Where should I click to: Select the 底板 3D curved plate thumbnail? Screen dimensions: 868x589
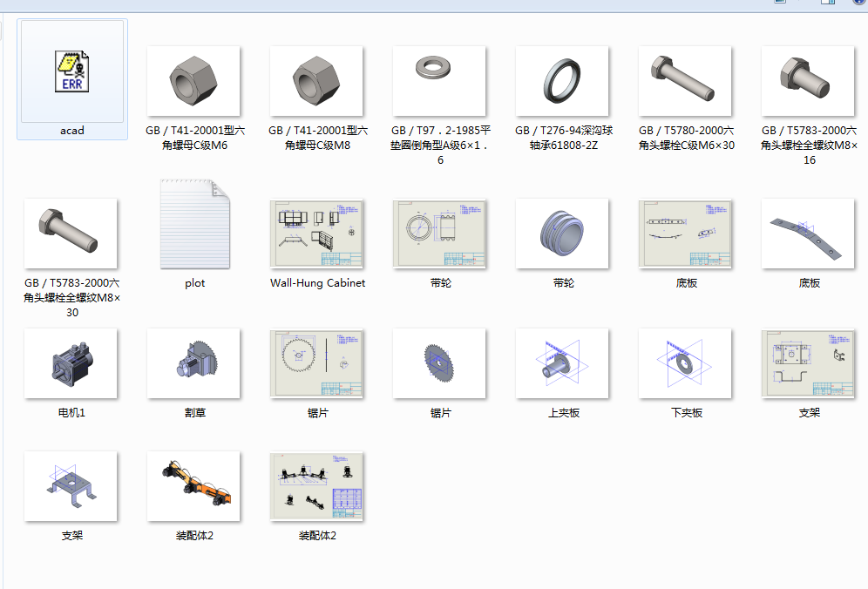click(808, 234)
